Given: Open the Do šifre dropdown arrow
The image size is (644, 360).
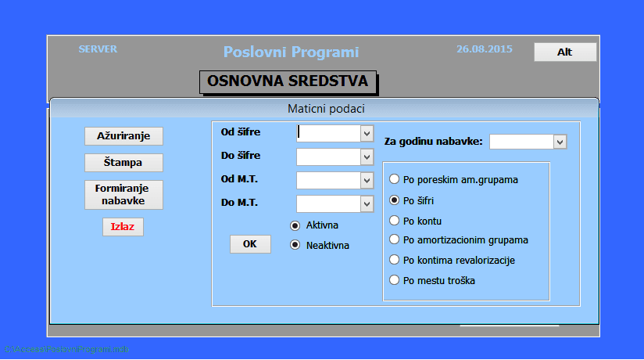Looking at the screenshot, I should (367, 157).
